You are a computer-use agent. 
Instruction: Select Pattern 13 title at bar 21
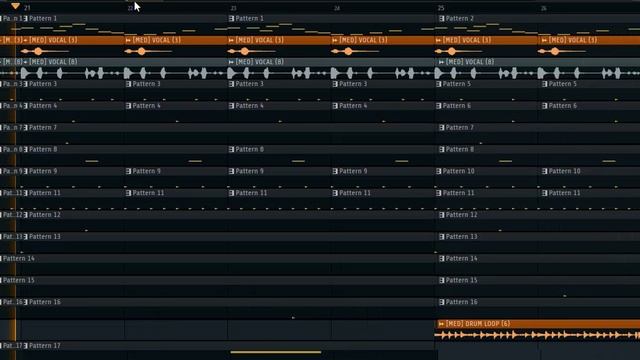[45, 236]
